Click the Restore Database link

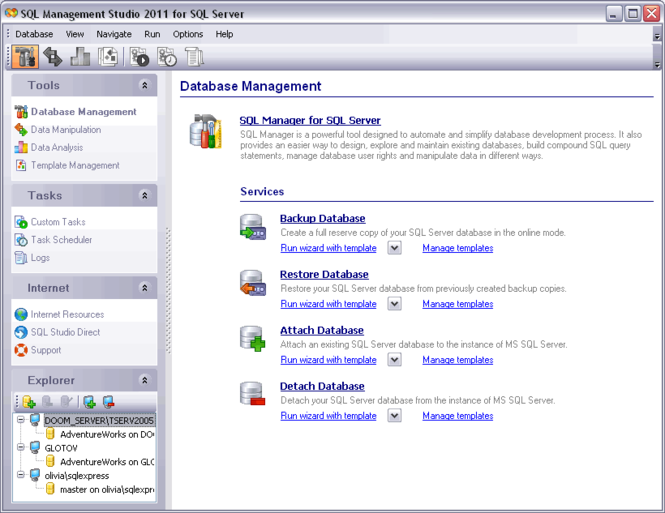coord(324,275)
